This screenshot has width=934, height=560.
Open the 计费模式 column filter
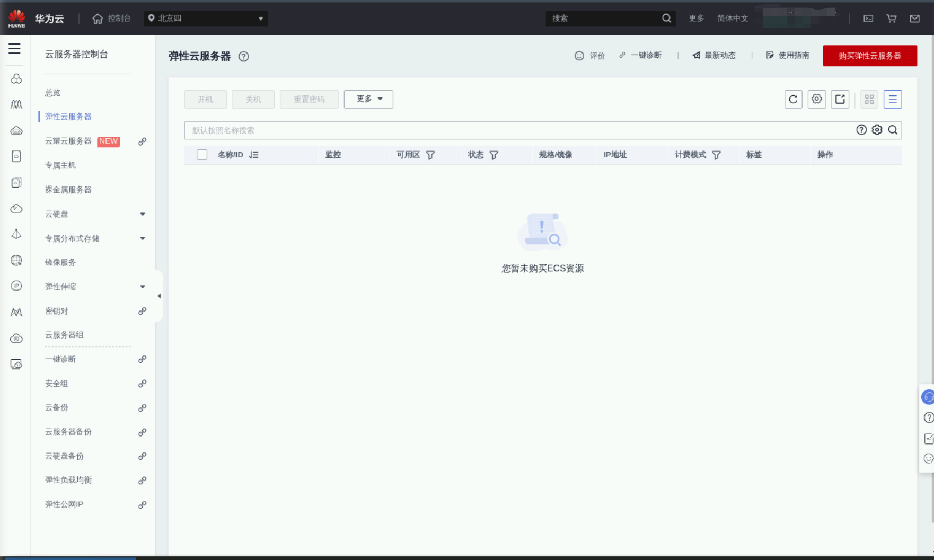point(716,155)
